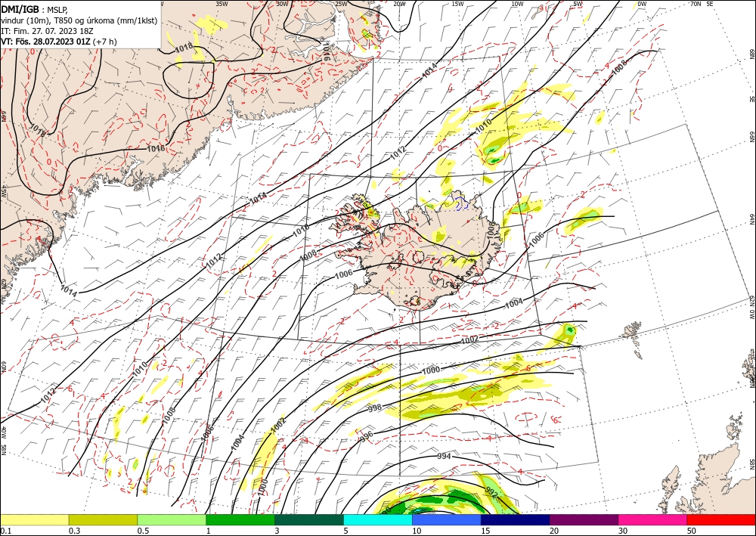The image size is (756, 536).
Task: Click the legend value '0.5'
Action: click(x=143, y=531)
